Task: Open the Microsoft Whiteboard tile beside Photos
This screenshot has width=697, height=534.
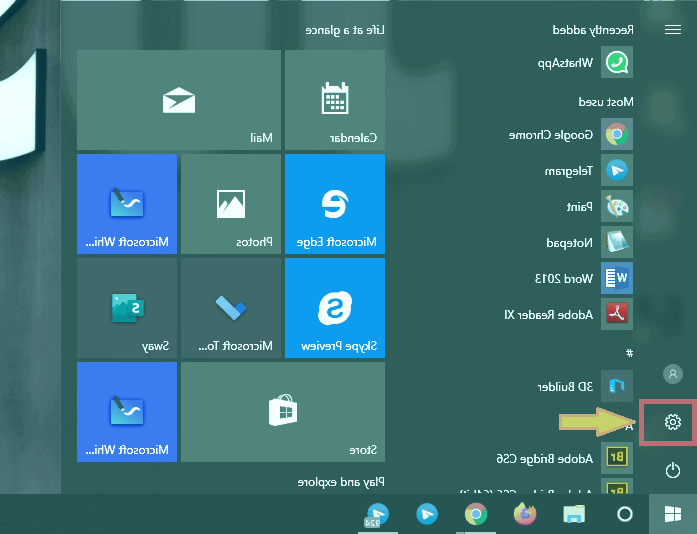Action: point(127,204)
